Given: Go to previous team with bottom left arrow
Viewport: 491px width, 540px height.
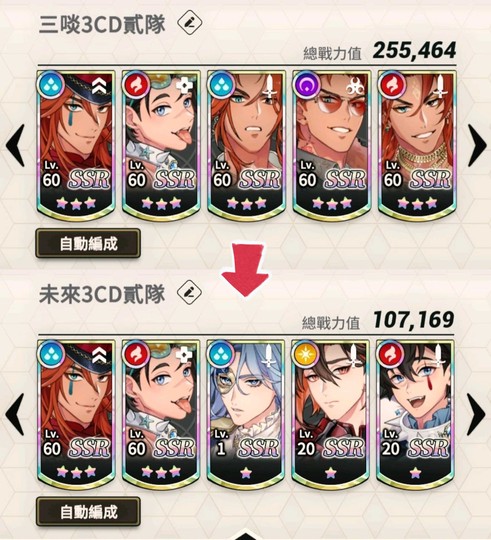Looking at the screenshot, I should coord(16,415).
